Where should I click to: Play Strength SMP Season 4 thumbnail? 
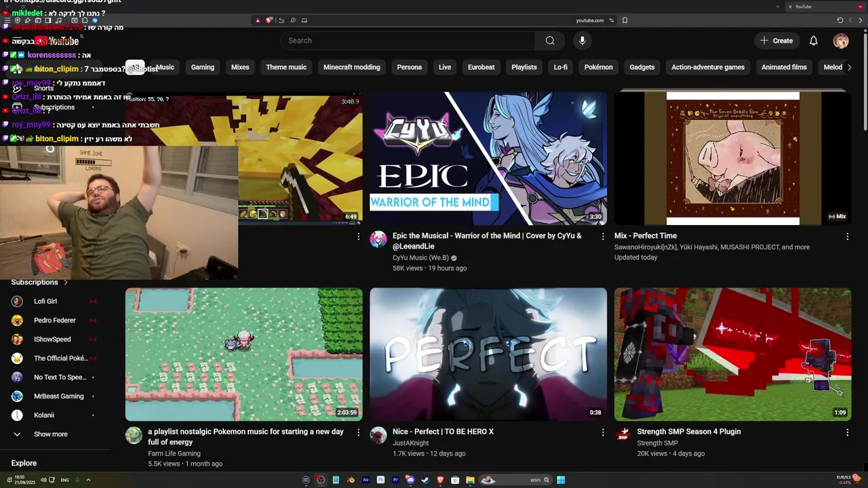coord(732,354)
